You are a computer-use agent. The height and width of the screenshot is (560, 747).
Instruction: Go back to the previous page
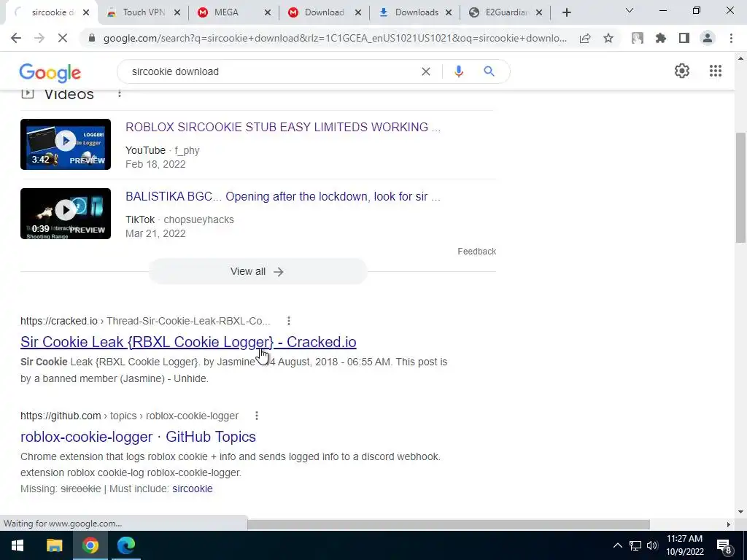(16, 38)
